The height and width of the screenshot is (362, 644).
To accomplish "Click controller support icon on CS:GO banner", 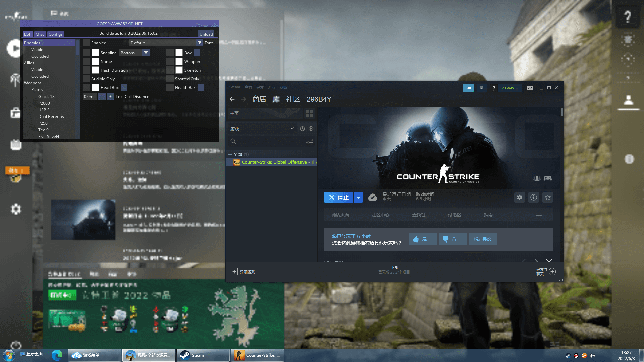I will point(548,178).
